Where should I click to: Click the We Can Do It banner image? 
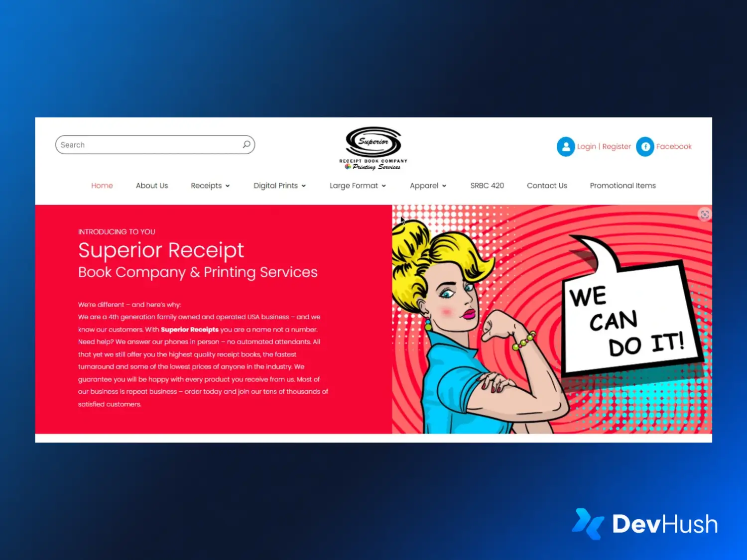click(x=552, y=319)
